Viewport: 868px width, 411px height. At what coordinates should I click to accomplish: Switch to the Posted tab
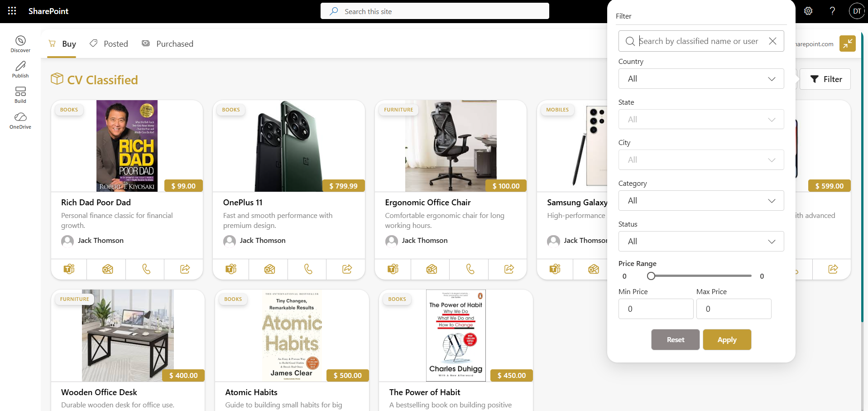point(109,44)
